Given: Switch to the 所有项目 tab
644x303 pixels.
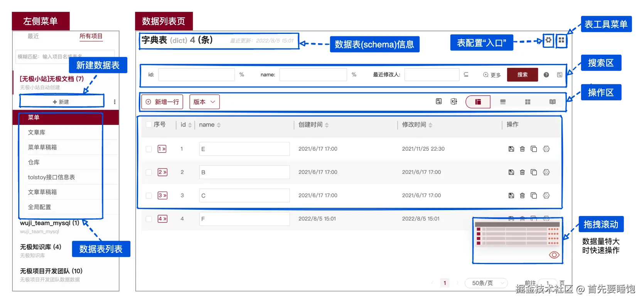Looking at the screenshot, I should click(91, 36).
